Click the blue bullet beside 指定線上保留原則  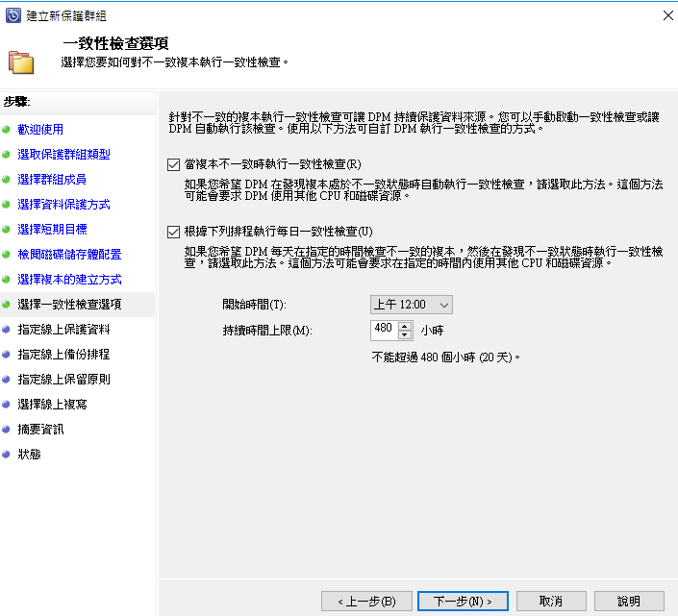[x=6, y=380]
